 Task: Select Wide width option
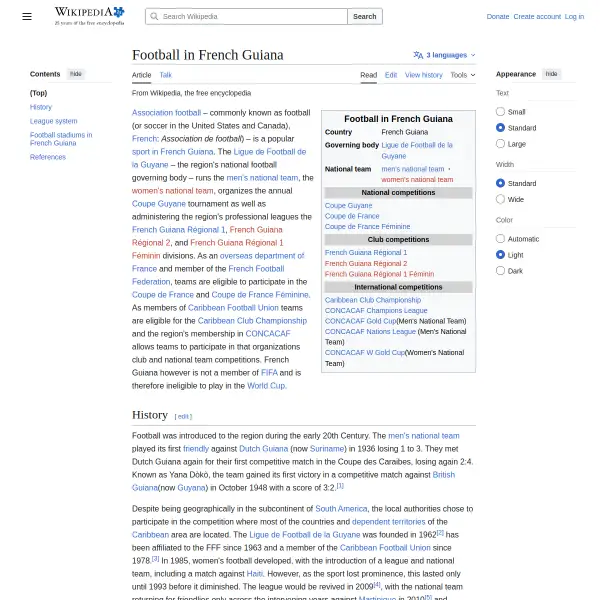[500, 199]
